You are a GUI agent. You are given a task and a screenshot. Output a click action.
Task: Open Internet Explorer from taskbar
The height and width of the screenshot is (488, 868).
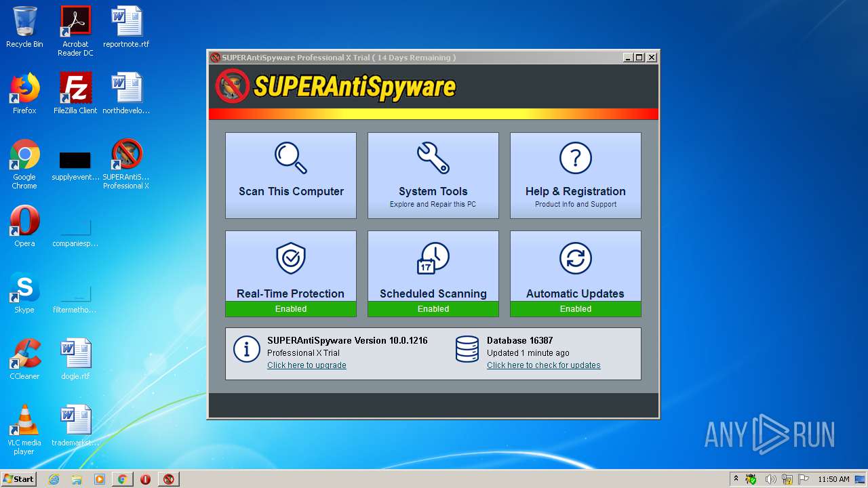(x=54, y=479)
